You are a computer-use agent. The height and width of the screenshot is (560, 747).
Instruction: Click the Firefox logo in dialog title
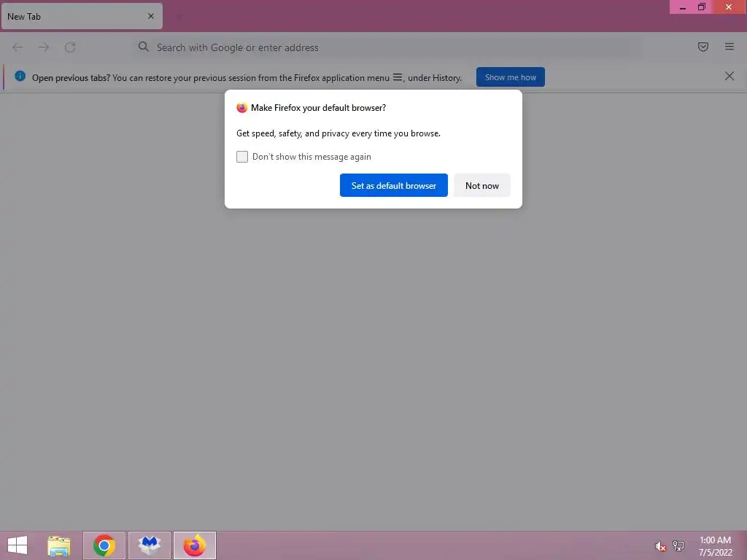pyautogui.click(x=242, y=108)
